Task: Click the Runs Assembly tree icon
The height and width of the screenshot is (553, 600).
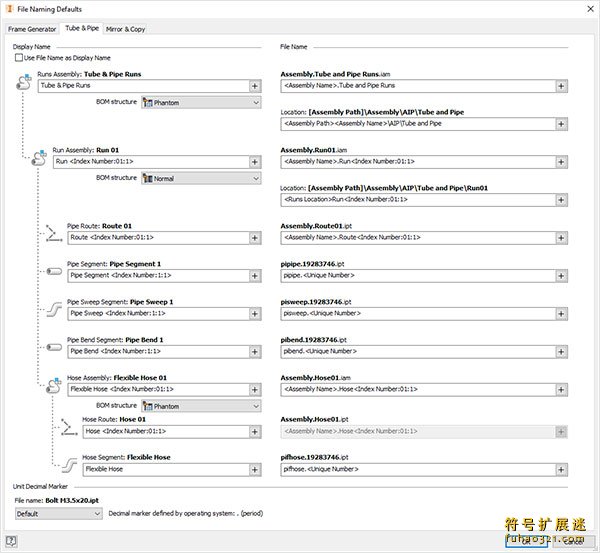Action: coord(25,87)
